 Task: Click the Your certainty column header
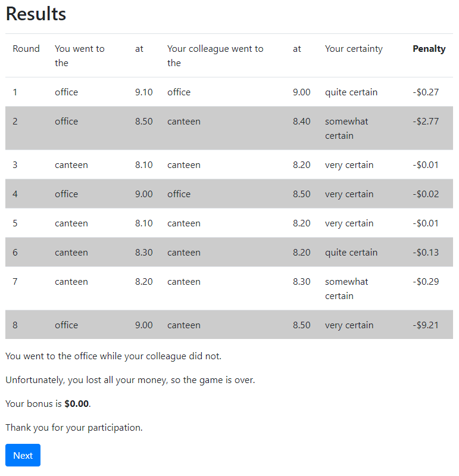tap(354, 49)
